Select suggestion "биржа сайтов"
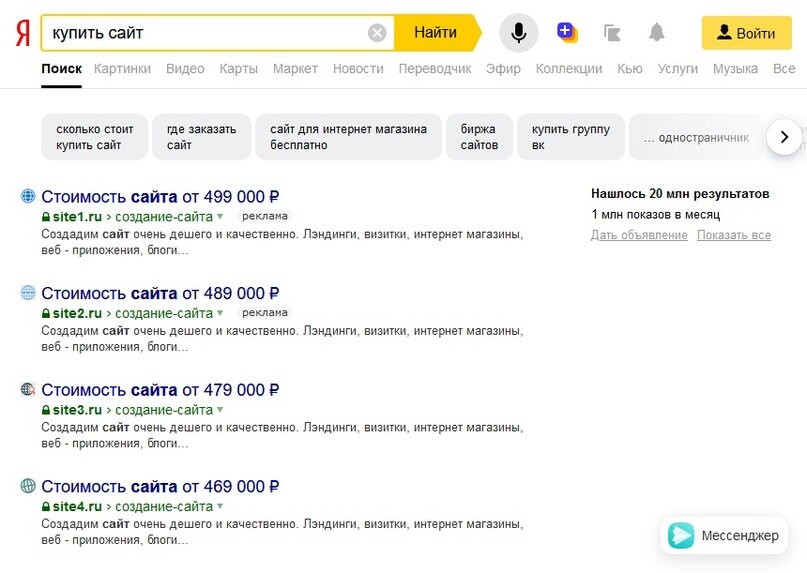The image size is (807, 573). [479, 137]
